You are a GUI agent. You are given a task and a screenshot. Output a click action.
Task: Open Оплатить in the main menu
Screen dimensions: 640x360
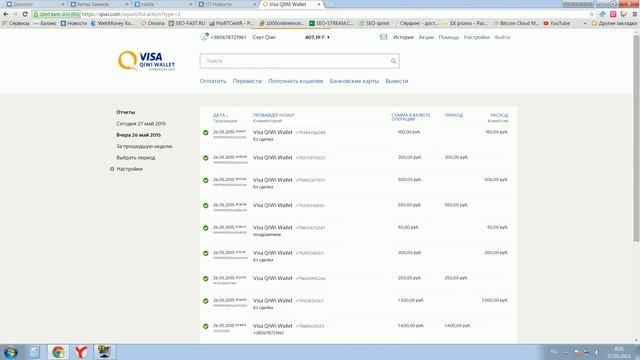tap(213, 81)
